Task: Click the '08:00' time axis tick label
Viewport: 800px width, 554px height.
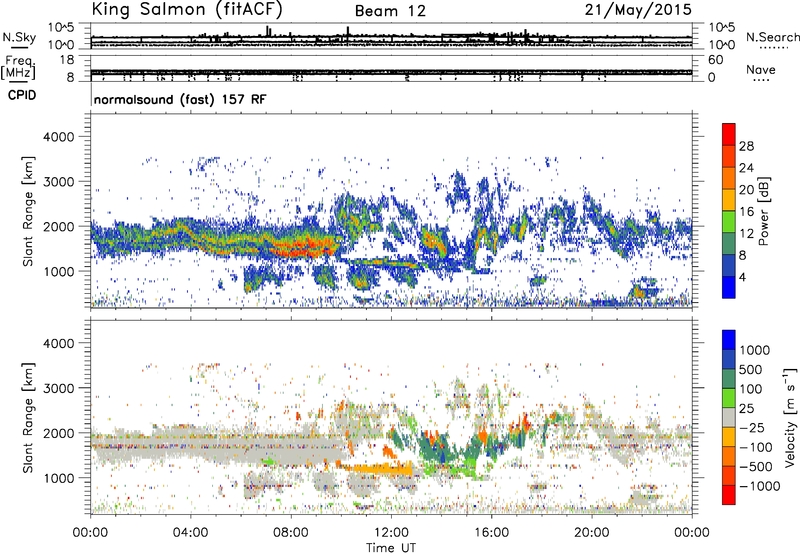Action: [x=291, y=533]
